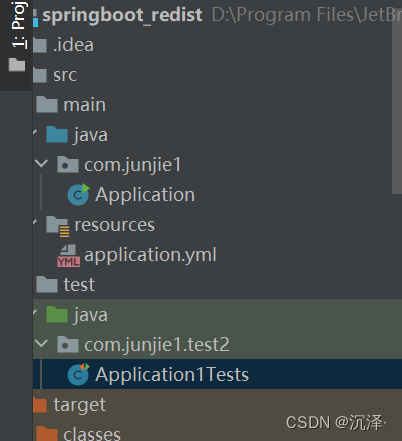Click the folder icon under Project tab

(x=17, y=64)
